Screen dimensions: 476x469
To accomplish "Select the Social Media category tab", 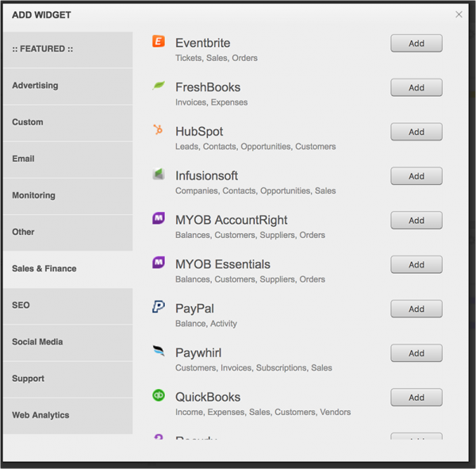I will pyautogui.click(x=67, y=342).
